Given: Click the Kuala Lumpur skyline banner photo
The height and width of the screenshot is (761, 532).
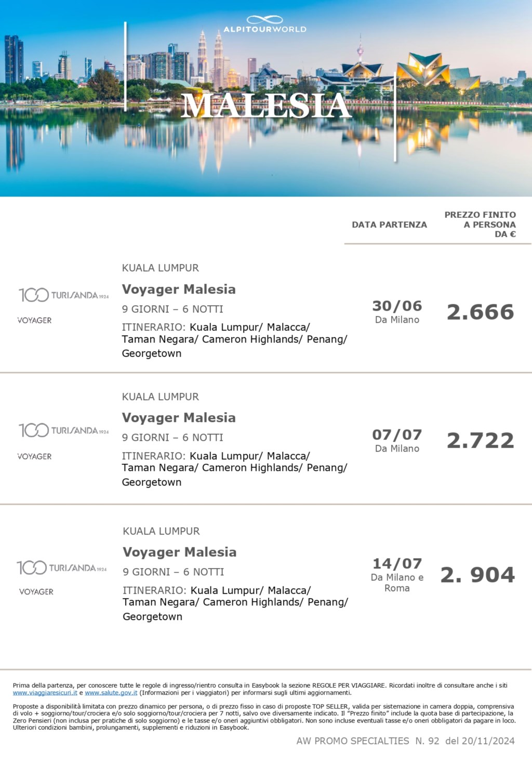Looking at the screenshot, I should (x=266, y=98).
